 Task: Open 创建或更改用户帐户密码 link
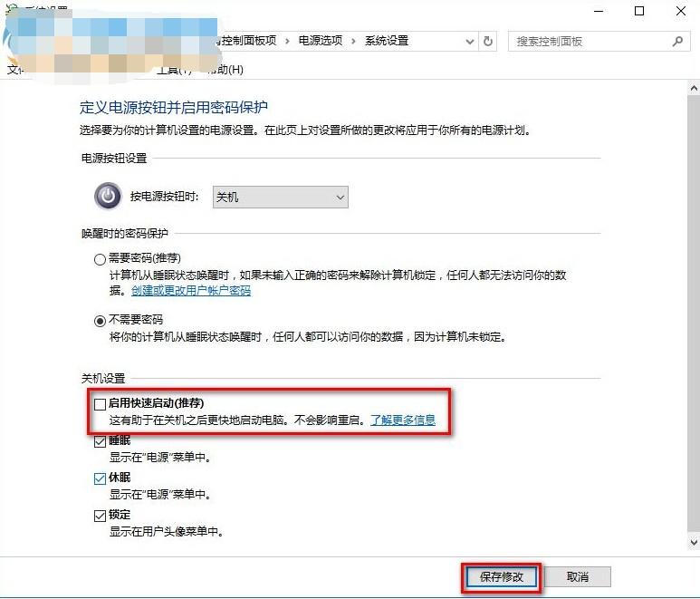pos(191,291)
